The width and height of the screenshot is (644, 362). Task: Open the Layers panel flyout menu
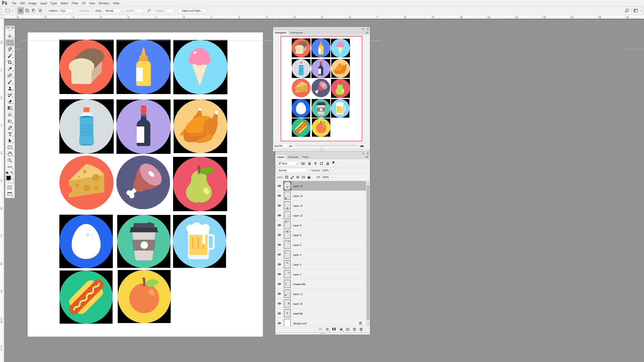367,157
